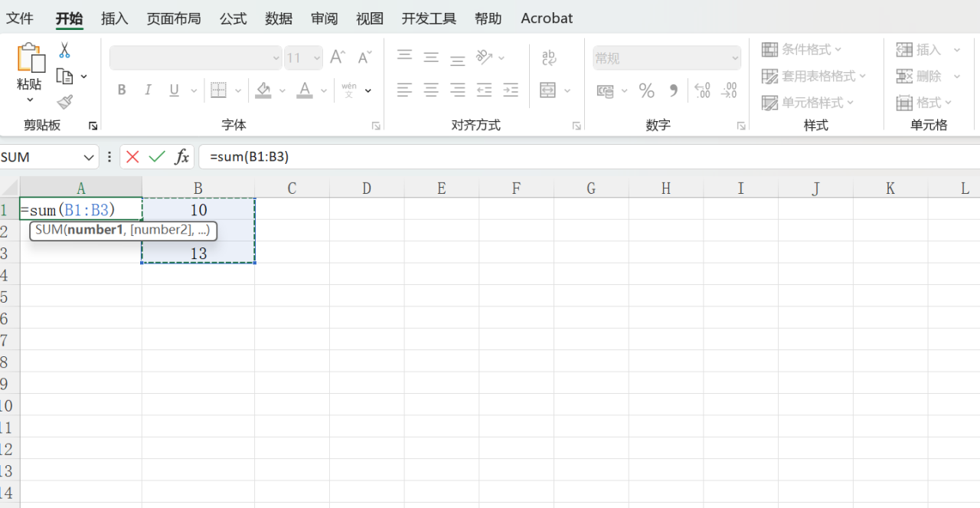This screenshot has height=508, width=980.
Task: Increase indent
Action: click(511, 90)
